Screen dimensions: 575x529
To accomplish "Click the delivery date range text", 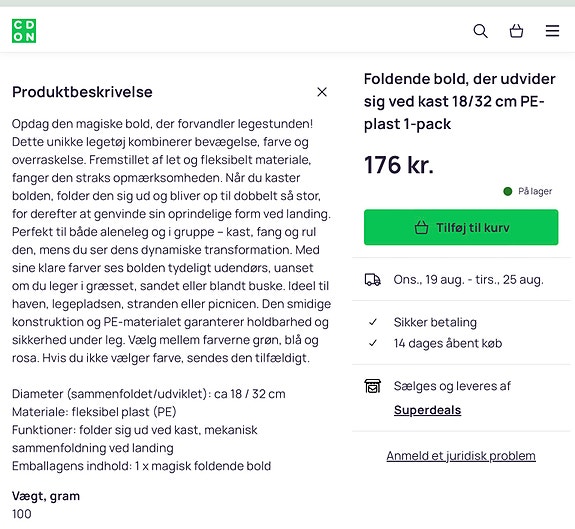I will (468, 280).
